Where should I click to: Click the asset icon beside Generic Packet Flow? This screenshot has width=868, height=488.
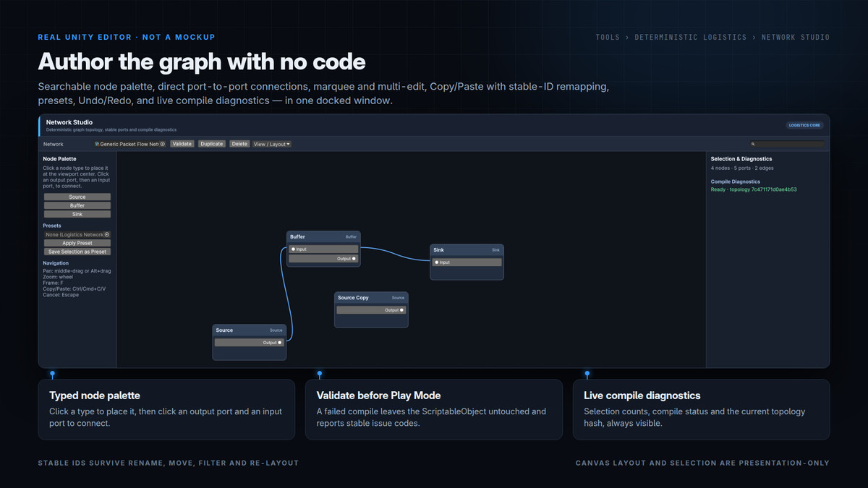click(97, 144)
